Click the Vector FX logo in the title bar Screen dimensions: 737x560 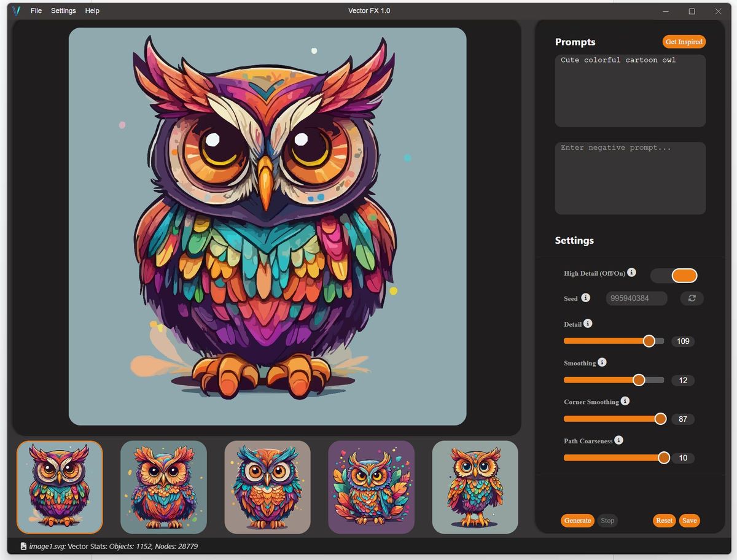[16, 10]
